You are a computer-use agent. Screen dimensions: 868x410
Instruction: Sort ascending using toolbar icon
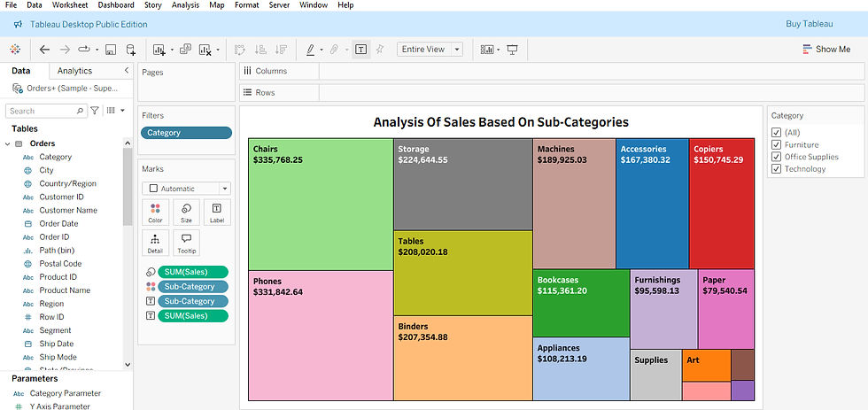[260, 50]
